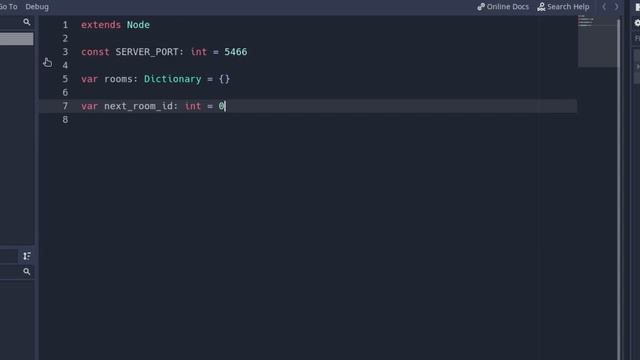Click the script filter search icon

(27, 22)
